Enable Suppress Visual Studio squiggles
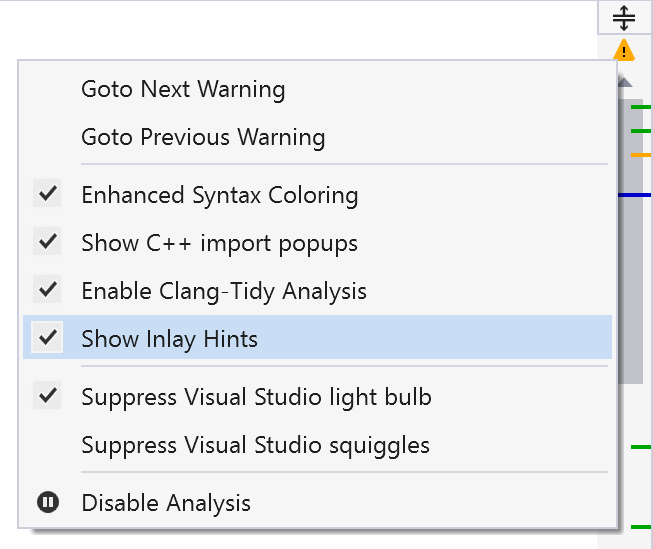Viewport: 653px width, 549px height. 255,445
